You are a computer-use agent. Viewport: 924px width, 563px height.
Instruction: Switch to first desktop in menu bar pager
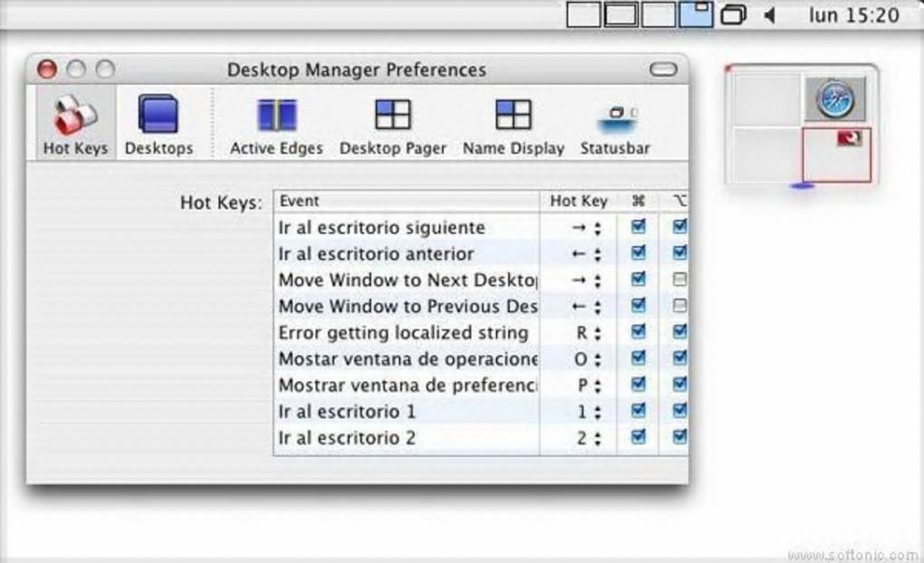584,14
